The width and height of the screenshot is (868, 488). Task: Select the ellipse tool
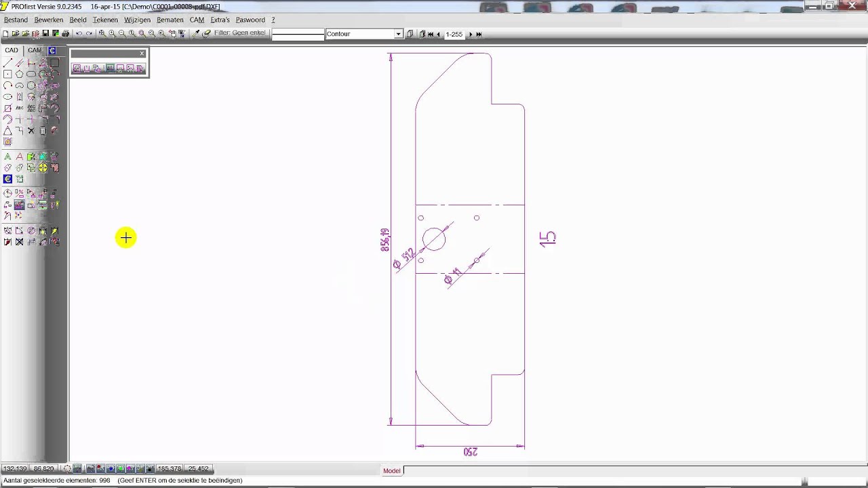[7, 97]
